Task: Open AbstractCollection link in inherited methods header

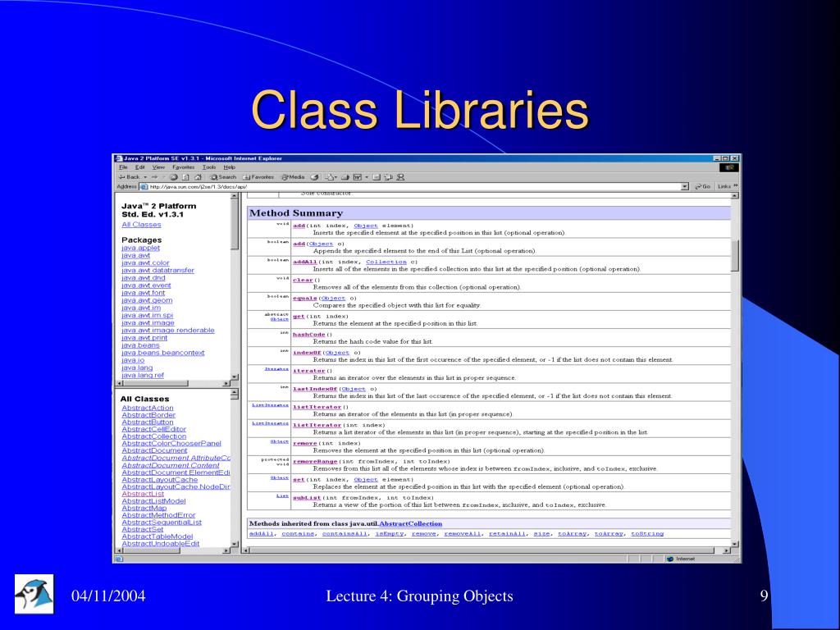Action: [x=411, y=524]
